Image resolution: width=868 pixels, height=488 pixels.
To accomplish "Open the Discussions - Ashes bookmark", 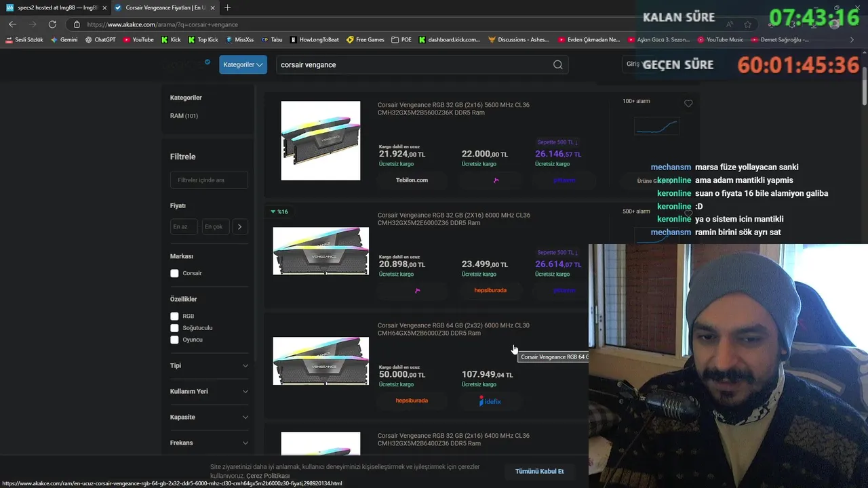I will pos(519,39).
